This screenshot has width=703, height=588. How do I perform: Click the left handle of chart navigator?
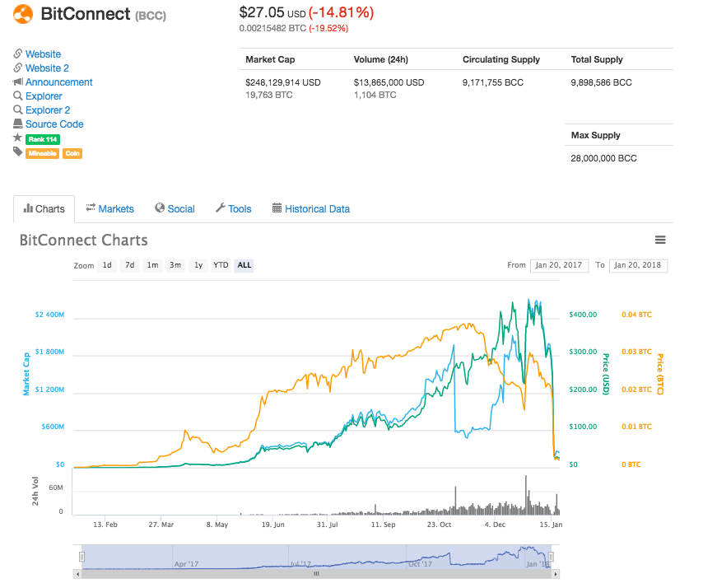point(81,557)
